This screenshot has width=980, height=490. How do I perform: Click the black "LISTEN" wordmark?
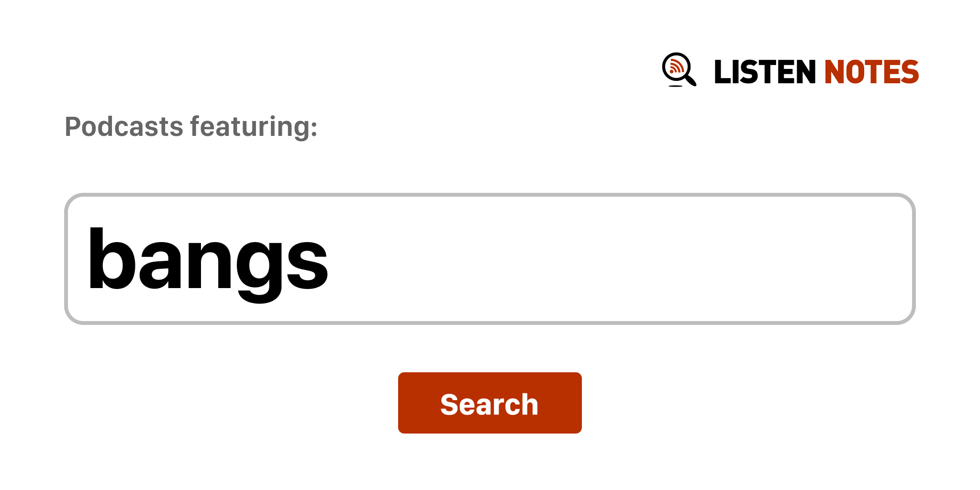(x=765, y=72)
